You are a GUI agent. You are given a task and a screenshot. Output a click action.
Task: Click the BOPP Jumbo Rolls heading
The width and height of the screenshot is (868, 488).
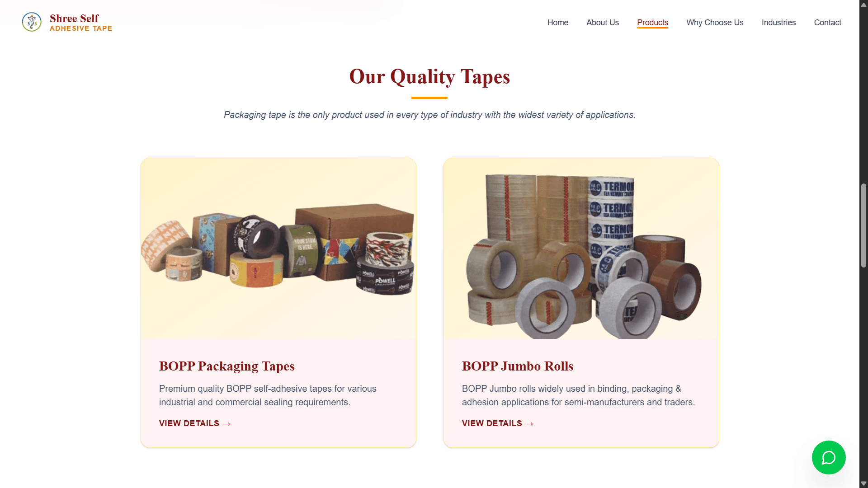pyautogui.click(x=518, y=366)
